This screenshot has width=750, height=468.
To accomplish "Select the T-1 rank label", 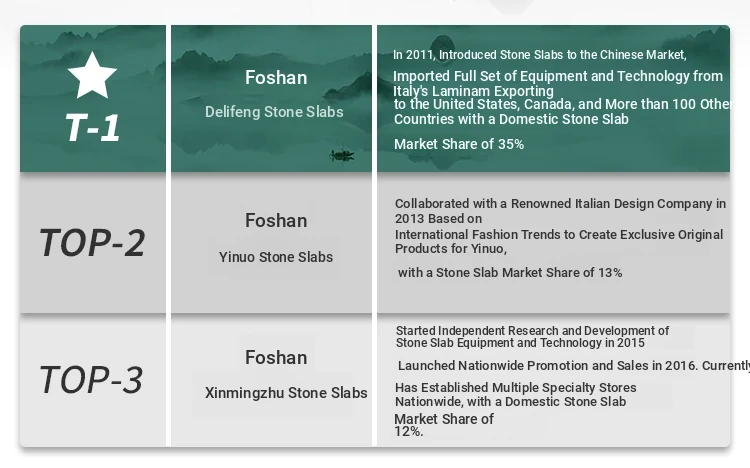I will (x=93, y=127).
